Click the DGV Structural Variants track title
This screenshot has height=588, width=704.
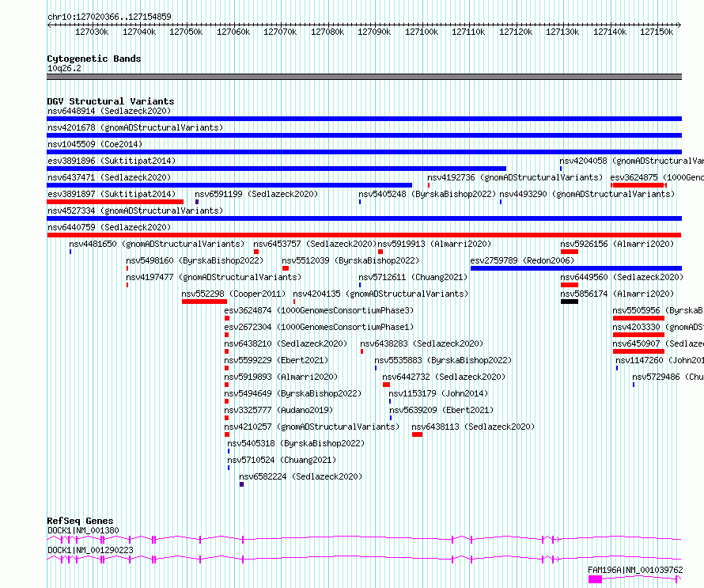point(111,101)
